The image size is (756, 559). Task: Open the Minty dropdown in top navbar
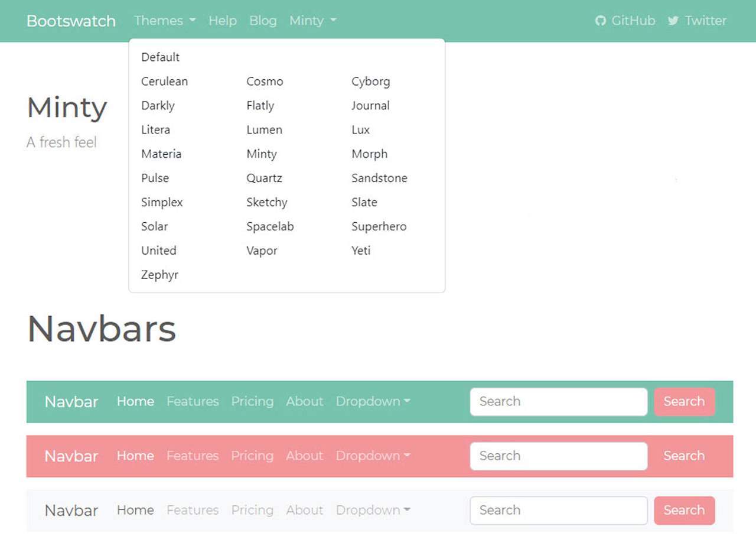click(312, 21)
